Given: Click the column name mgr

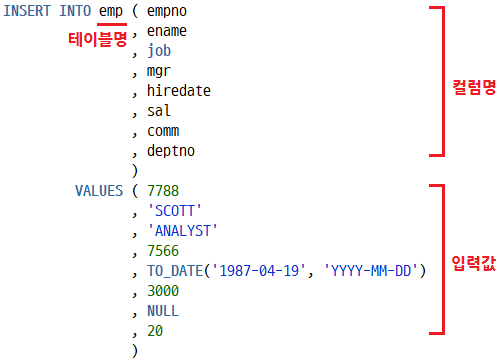Looking at the screenshot, I should pos(159,72).
